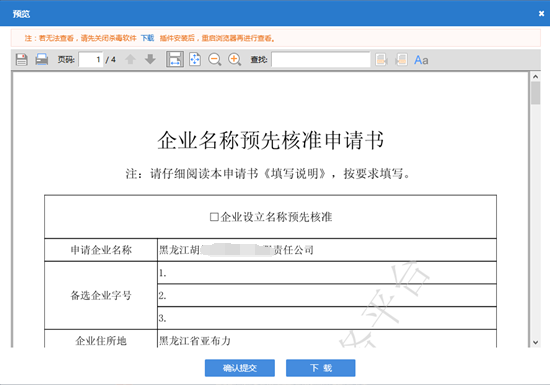Open the 下载 plugin download link
Image resolution: width=550 pixels, height=385 pixels.
point(148,38)
